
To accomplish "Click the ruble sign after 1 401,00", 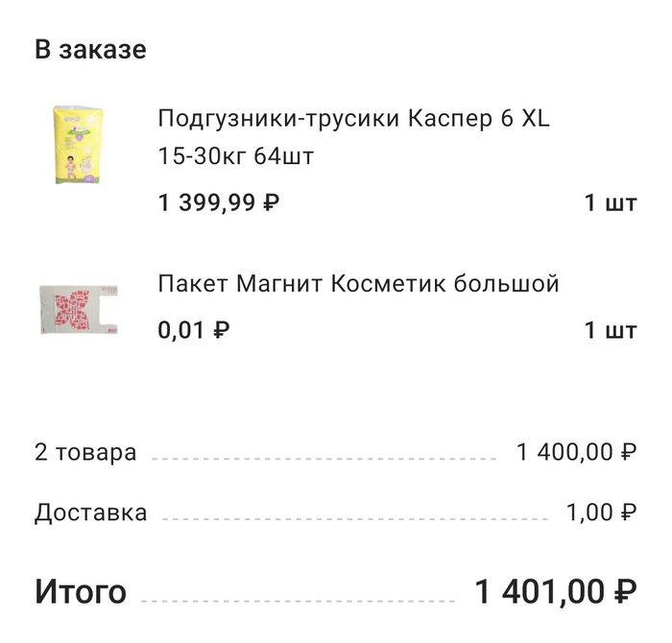I will tap(624, 591).
